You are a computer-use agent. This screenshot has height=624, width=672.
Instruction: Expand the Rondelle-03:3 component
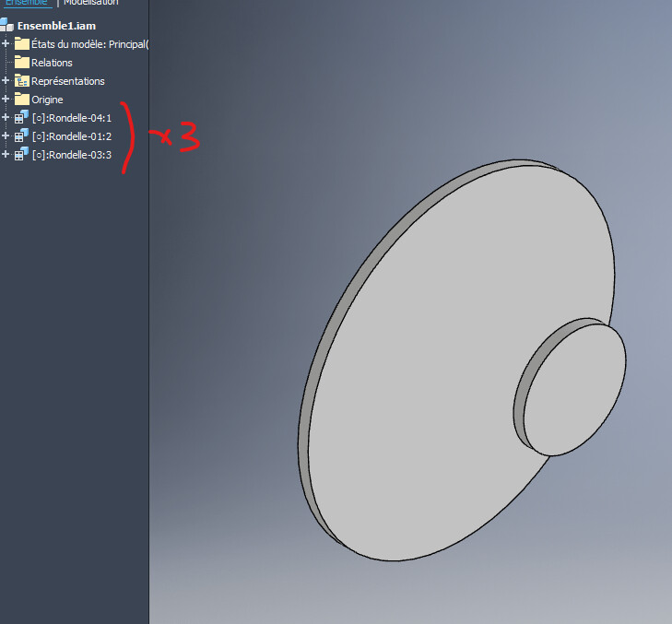6,155
